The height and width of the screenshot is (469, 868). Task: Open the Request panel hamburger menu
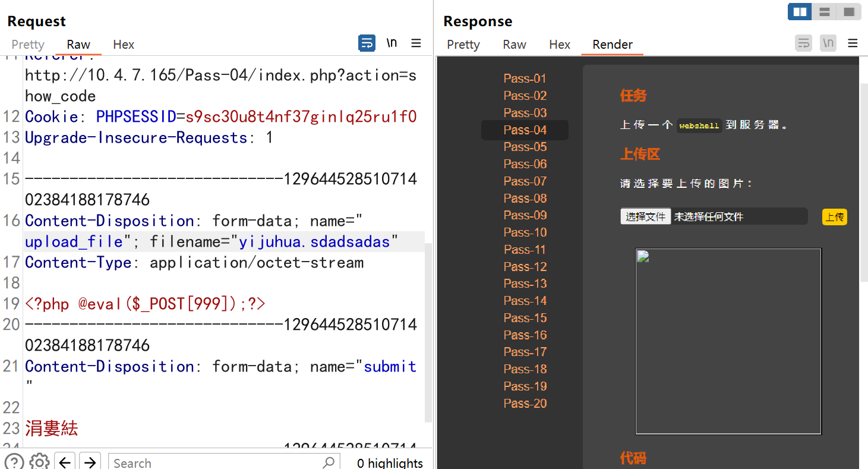pos(416,43)
